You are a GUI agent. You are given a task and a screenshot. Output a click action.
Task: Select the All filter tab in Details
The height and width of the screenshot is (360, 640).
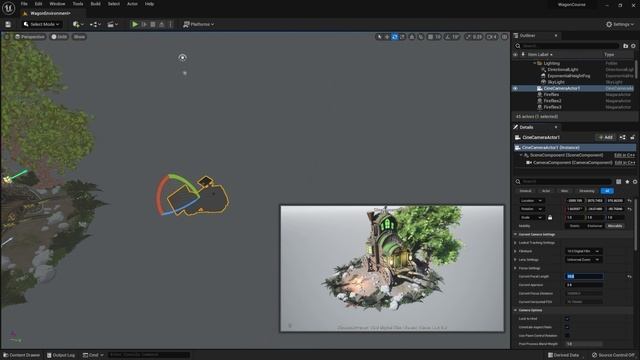(x=607, y=191)
